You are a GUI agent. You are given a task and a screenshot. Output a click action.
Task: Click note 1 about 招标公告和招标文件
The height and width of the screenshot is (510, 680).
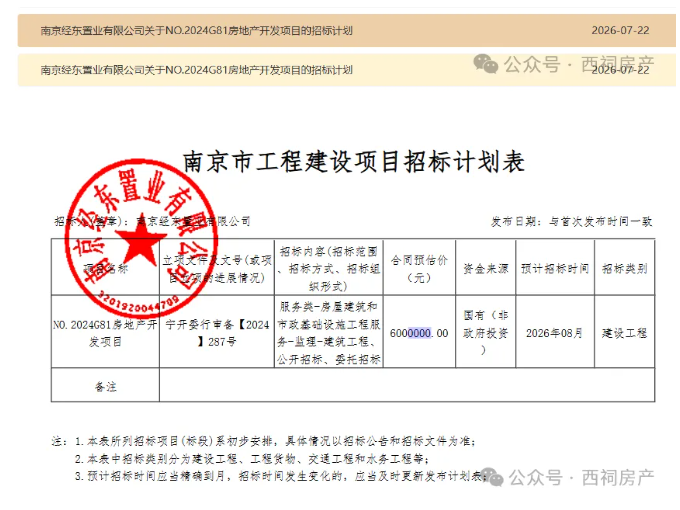(275, 441)
